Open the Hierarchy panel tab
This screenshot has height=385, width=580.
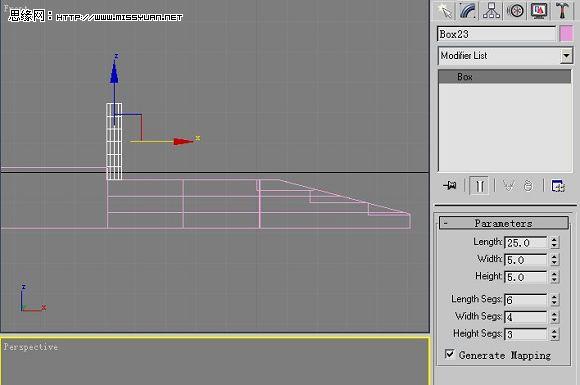coord(491,10)
